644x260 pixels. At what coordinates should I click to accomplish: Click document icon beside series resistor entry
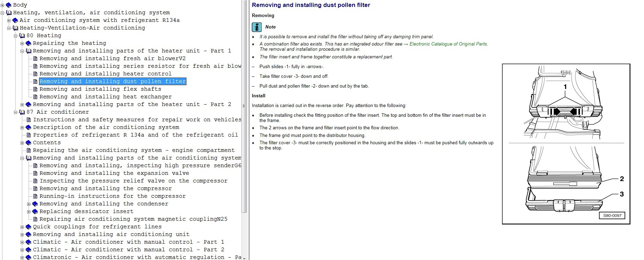35,66
